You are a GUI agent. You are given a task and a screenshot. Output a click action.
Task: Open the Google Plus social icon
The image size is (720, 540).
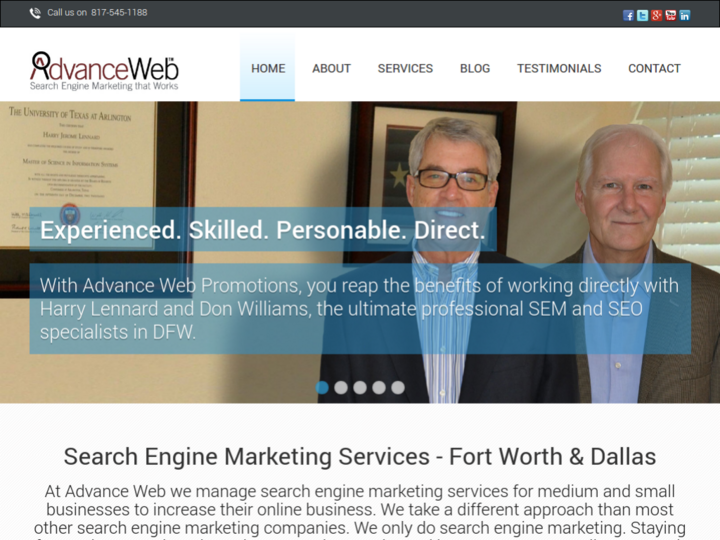click(657, 16)
